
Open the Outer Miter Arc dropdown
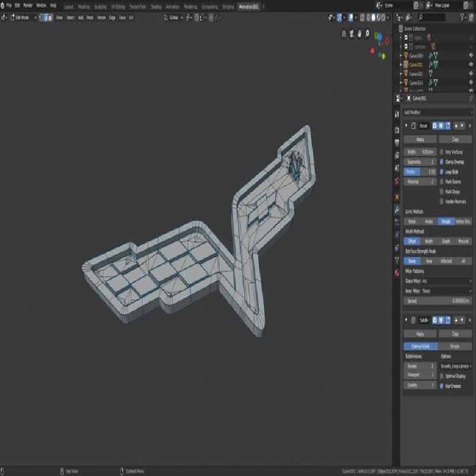click(x=438, y=281)
